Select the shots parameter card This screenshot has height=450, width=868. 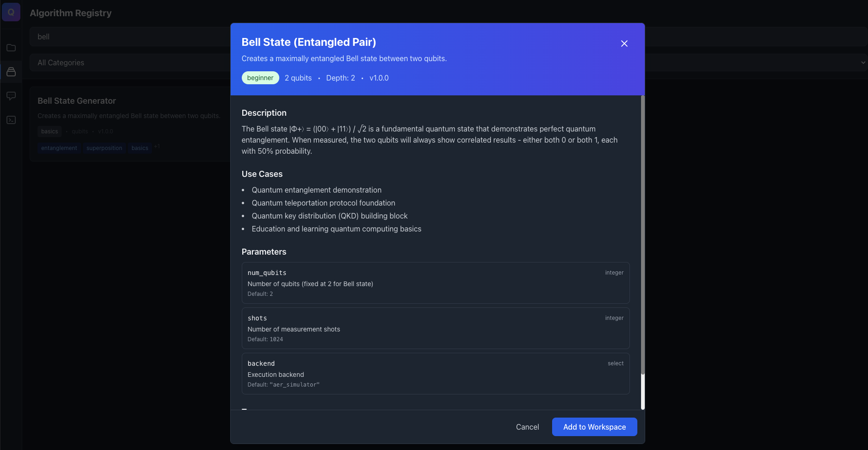[x=435, y=328]
